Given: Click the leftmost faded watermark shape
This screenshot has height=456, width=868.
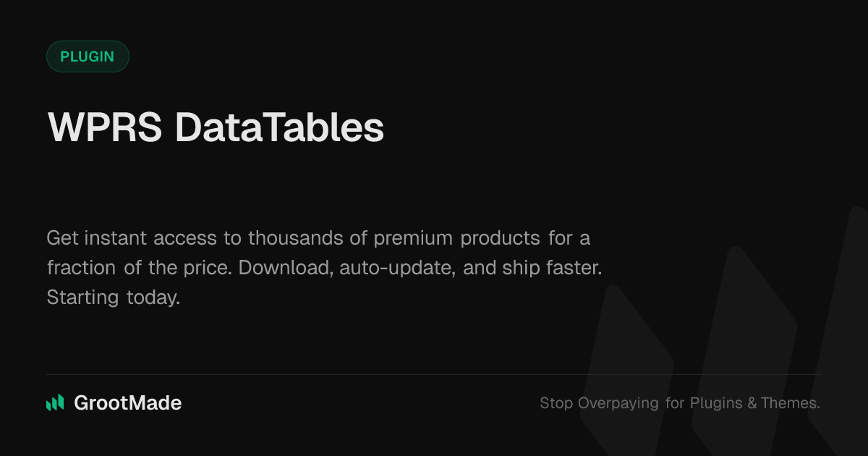Looking at the screenshot, I should (x=626, y=362).
